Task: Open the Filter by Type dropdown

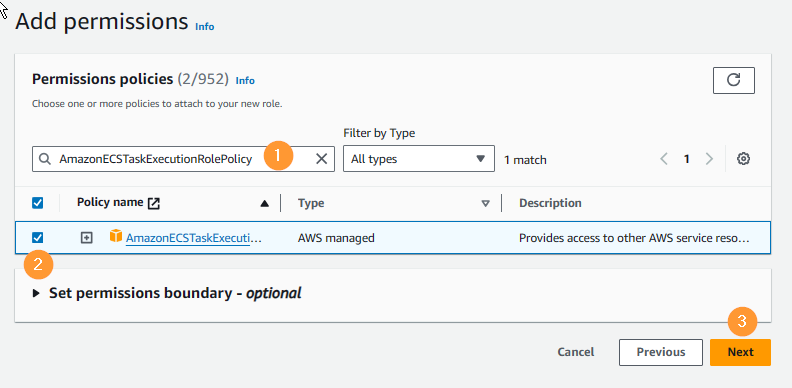Action: pyautogui.click(x=419, y=159)
